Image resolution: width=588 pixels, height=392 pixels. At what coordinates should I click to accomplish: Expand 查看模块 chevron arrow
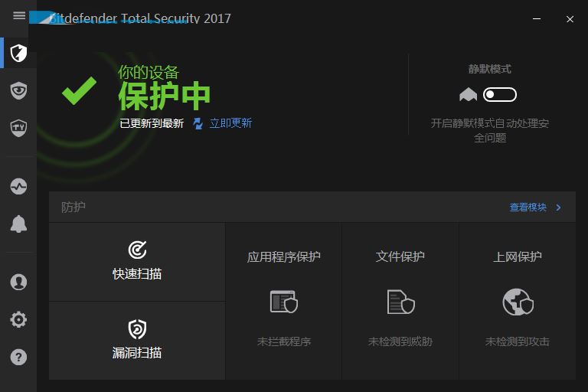point(559,207)
